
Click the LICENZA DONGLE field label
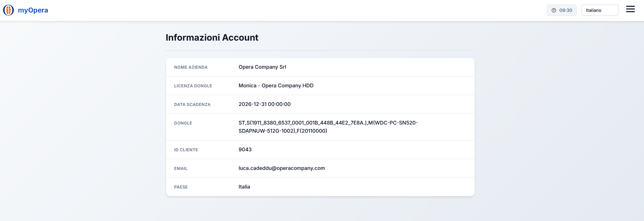pyautogui.click(x=193, y=86)
